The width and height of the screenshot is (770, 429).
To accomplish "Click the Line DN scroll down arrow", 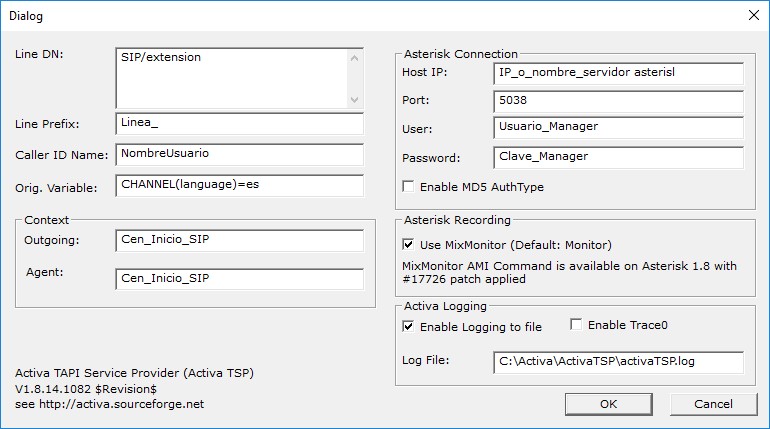I will coord(355,100).
